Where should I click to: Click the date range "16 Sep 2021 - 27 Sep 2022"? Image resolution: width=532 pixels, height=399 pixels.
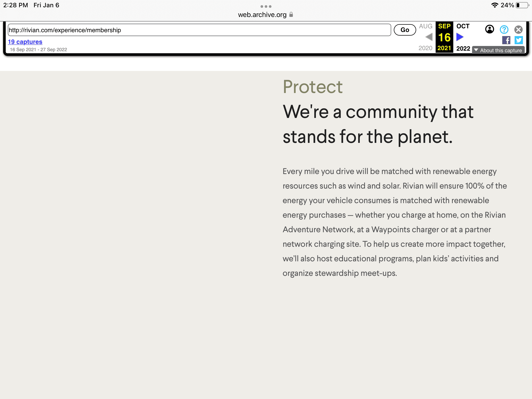pyautogui.click(x=38, y=50)
